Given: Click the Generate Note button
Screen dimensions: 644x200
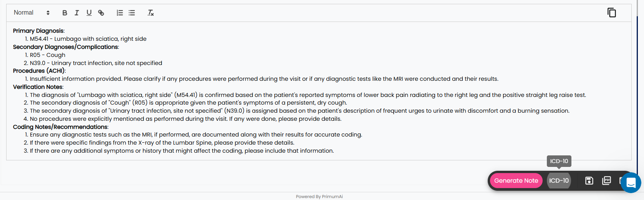Looking at the screenshot, I should 516,180.
